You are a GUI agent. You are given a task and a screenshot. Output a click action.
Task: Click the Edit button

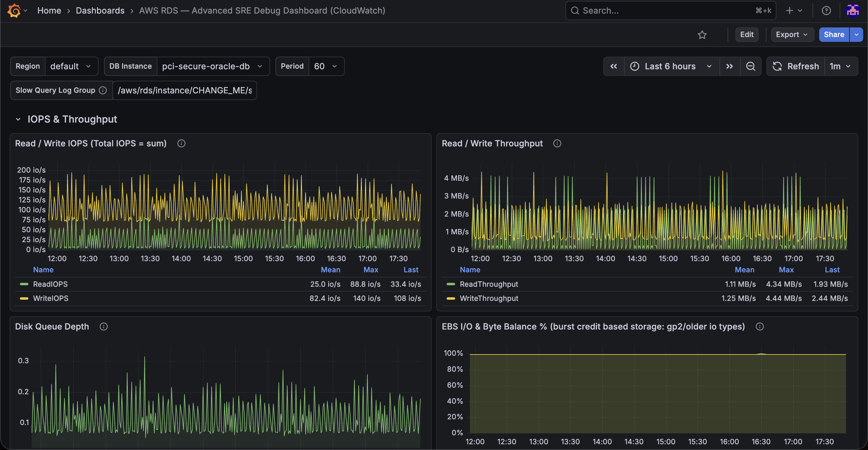point(747,35)
